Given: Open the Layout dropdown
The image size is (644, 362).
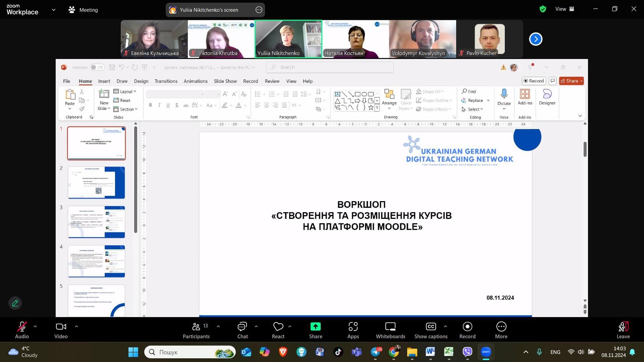Looking at the screenshot, I should pos(125,92).
